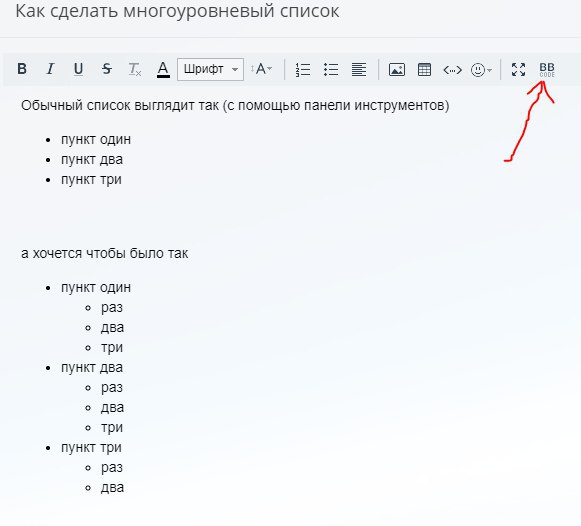
Task: Click 'раз' under nested 'пункт один'
Action: coord(112,307)
